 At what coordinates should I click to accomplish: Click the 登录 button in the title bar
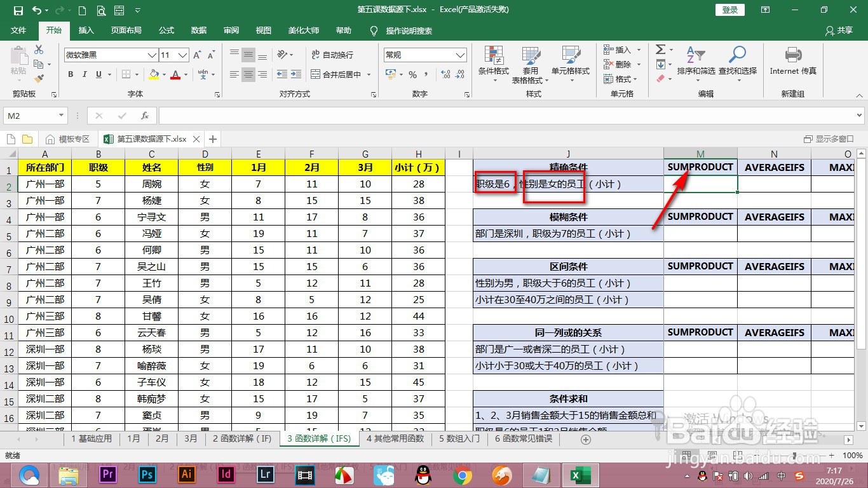click(729, 10)
